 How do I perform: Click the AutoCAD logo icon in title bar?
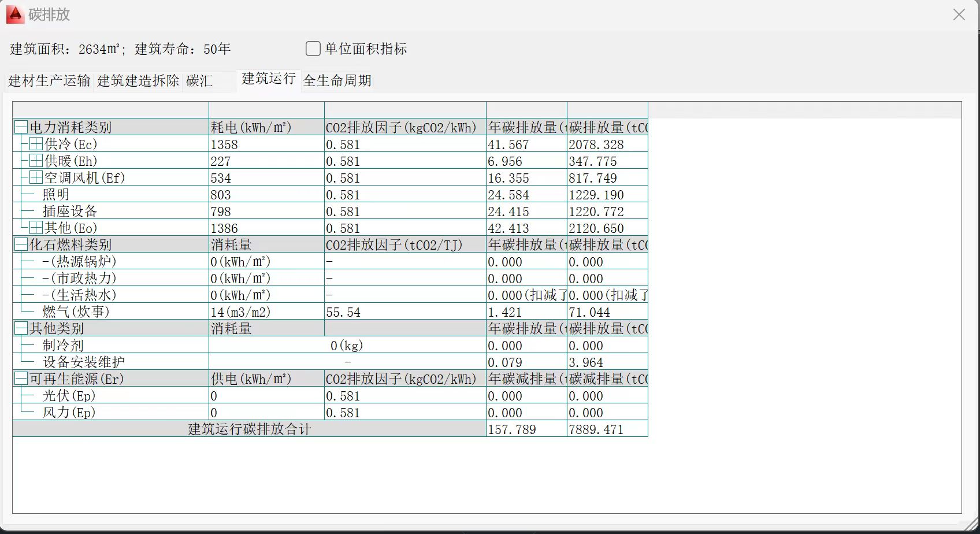[x=14, y=14]
